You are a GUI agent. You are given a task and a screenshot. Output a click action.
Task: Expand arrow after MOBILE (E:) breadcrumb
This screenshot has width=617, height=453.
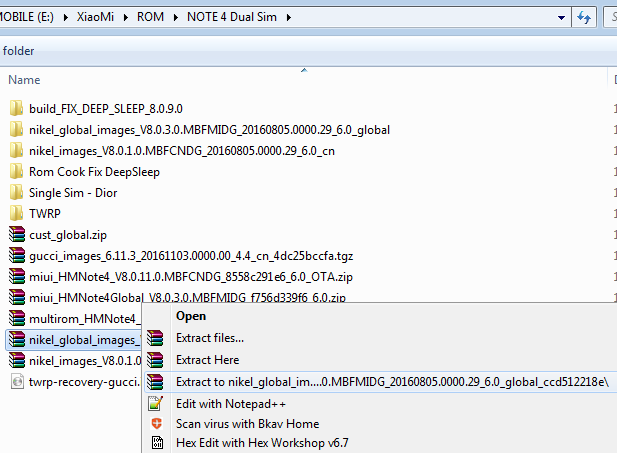[65, 17]
